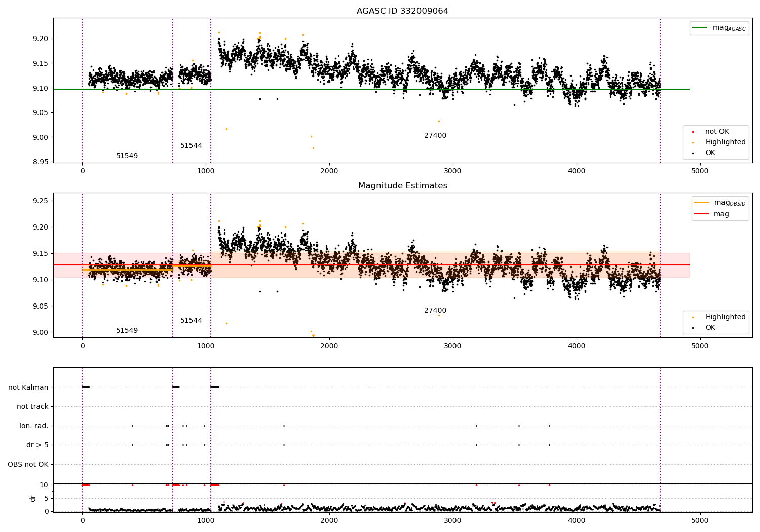
Task: Click the red 'not OK' legend marker
Action: click(693, 132)
